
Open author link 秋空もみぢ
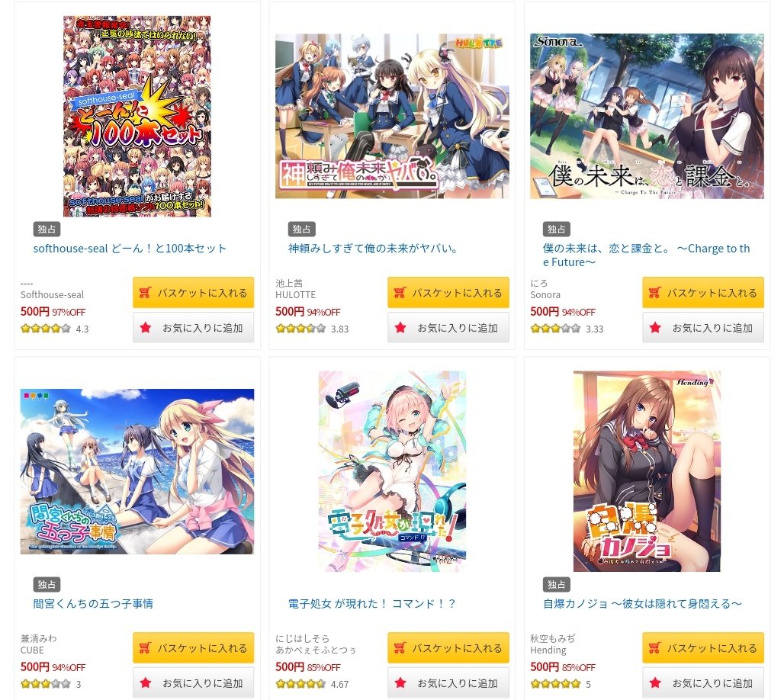[552, 638]
